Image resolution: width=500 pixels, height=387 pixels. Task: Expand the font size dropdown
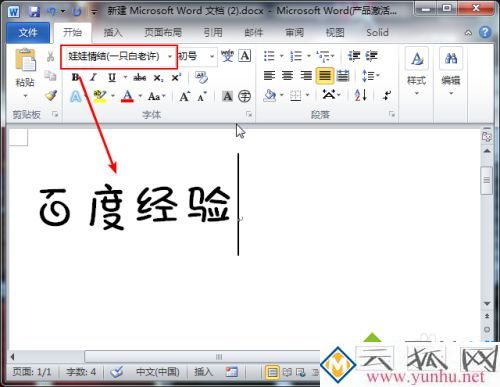coord(212,56)
